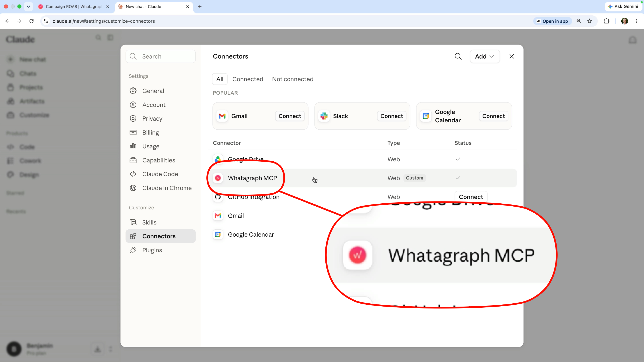The height and width of the screenshot is (362, 644).
Task: Connect the GitHub Integration row
Action: click(x=471, y=197)
